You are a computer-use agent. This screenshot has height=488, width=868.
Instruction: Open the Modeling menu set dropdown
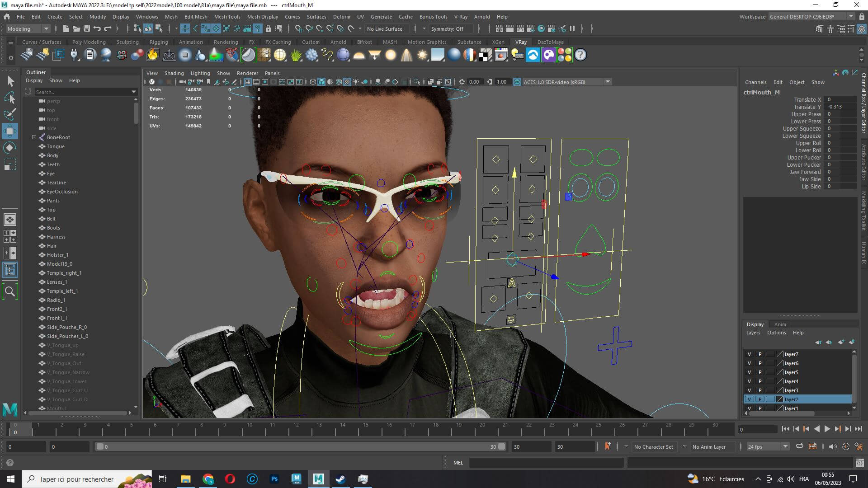pyautogui.click(x=28, y=28)
